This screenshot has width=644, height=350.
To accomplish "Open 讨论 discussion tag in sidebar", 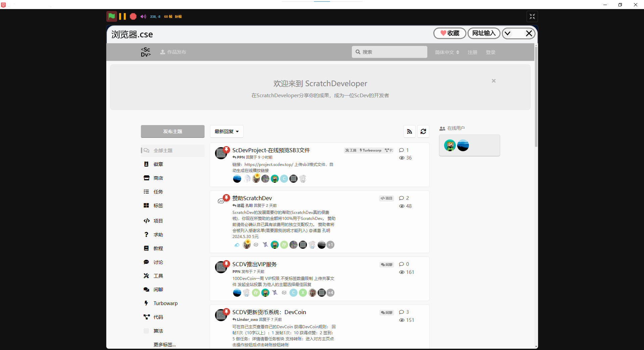I will pos(158,262).
